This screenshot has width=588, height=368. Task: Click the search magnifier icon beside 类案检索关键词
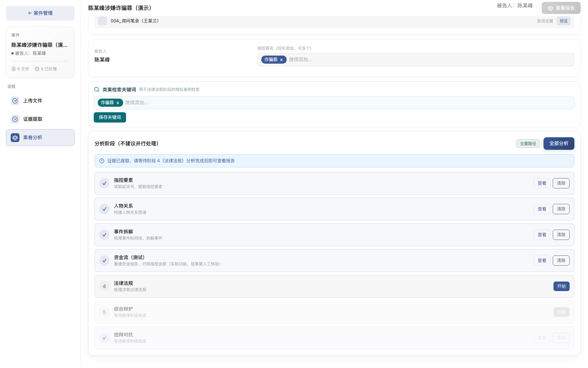point(97,89)
